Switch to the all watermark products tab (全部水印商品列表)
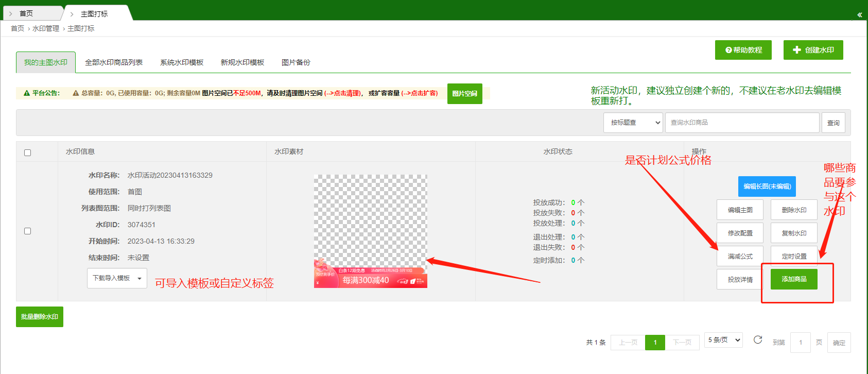Image resolution: width=868 pixels, height=374 pixels. pyautogui.click(x=114, y=62)
